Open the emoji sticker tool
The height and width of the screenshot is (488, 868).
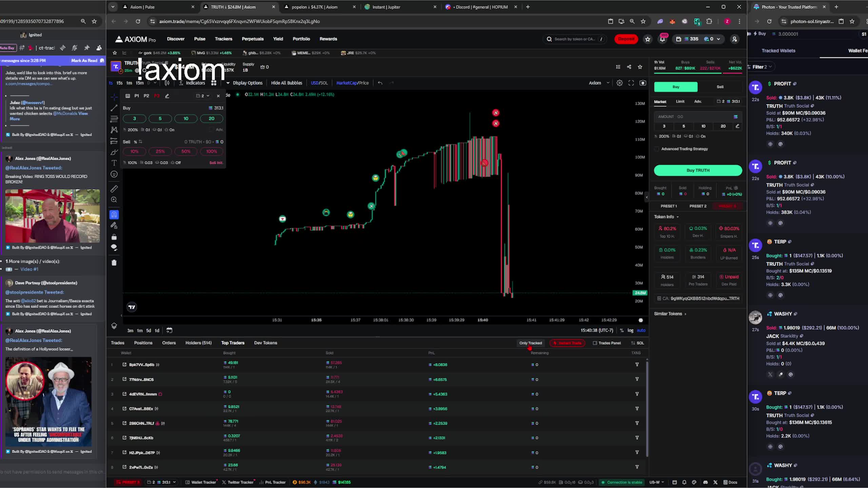[x=114, y=174]
